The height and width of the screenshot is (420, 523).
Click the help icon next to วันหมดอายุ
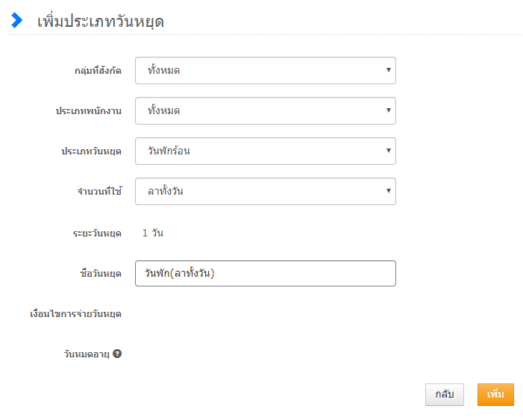[117, 354]
